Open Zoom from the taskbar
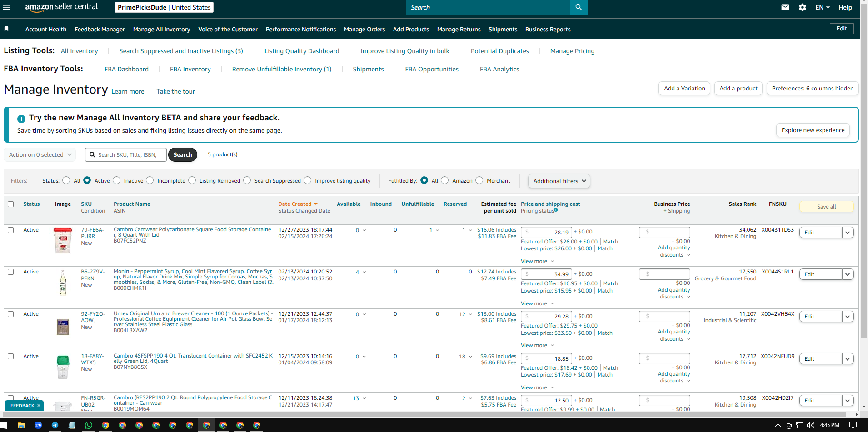The image size is (868, 432). (x=38, y=425)
